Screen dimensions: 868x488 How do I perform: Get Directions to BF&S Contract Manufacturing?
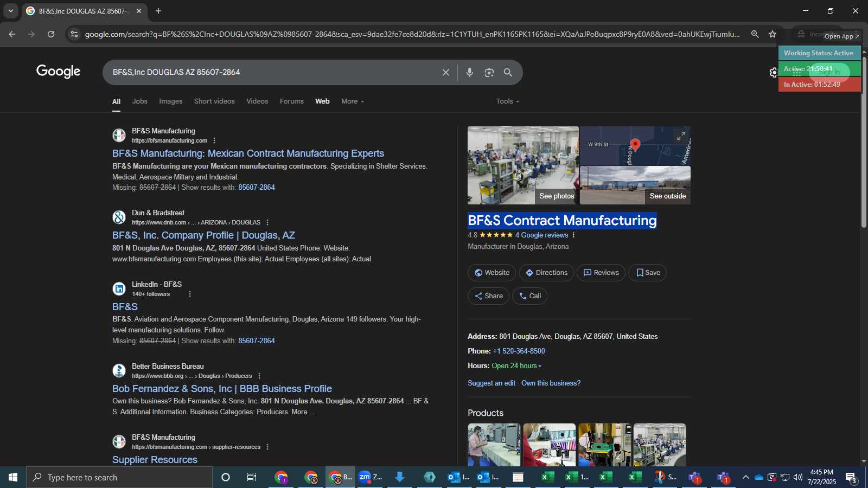[x=546, y=273]
